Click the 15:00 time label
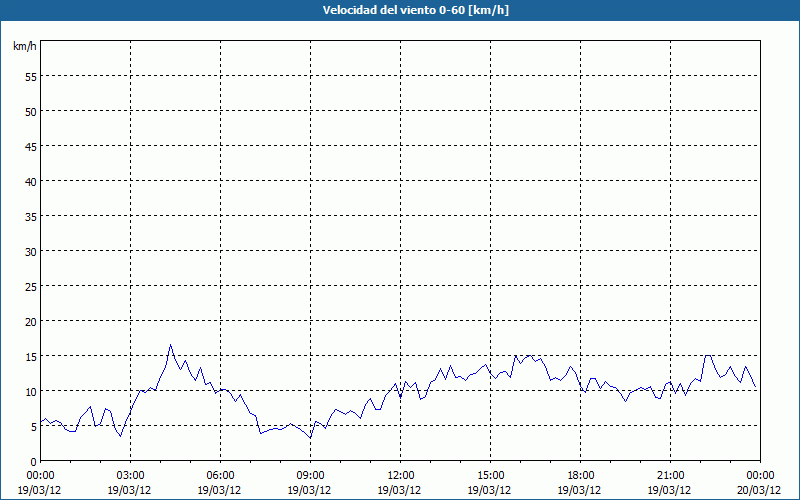 coord(490,476)
